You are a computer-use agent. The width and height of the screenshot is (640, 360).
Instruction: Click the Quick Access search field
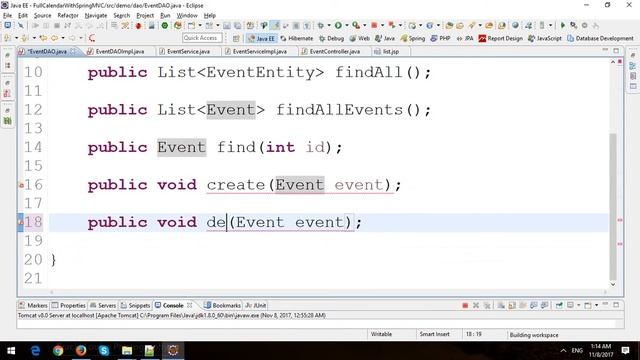tap(202, 38)
